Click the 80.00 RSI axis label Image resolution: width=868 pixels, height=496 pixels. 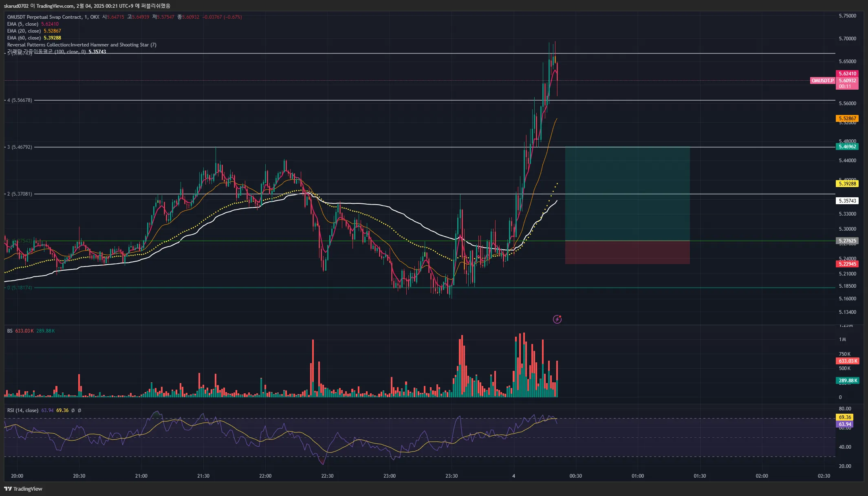845,409
